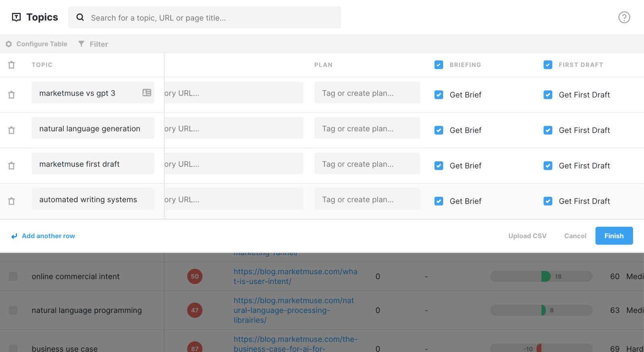Click the red 47 score badge

tap(195, 310)
